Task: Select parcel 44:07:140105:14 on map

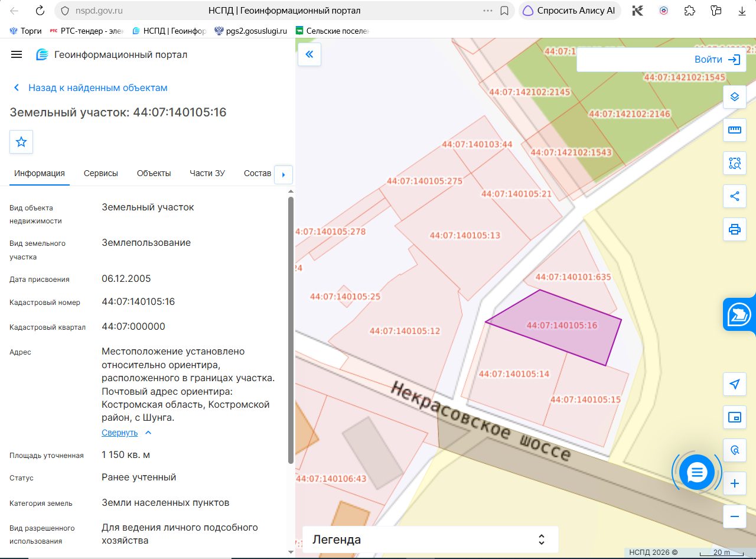Action: tap(514, 374)
